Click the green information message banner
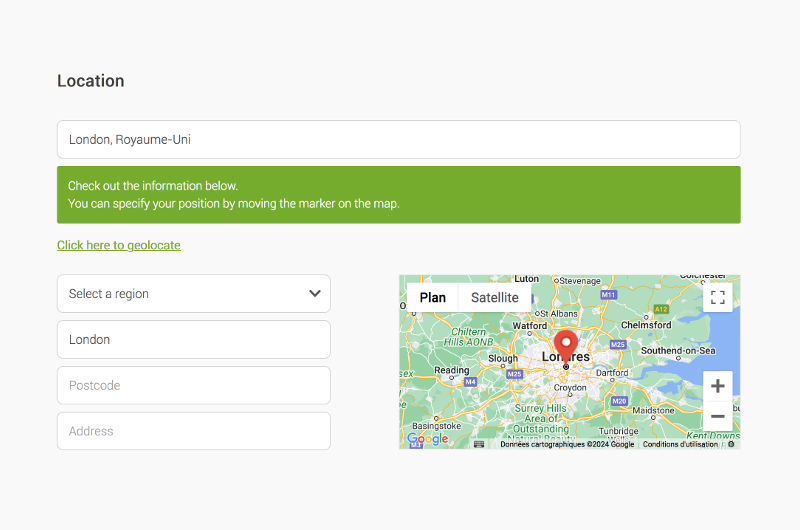 click(x=398, y=195)
